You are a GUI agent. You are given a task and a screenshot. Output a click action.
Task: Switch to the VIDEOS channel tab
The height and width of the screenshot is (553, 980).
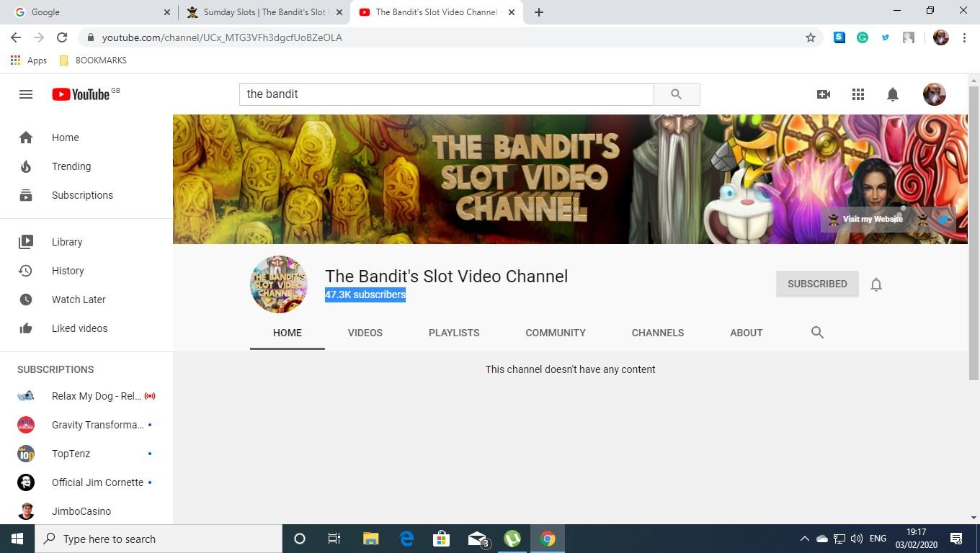(365, 333)
